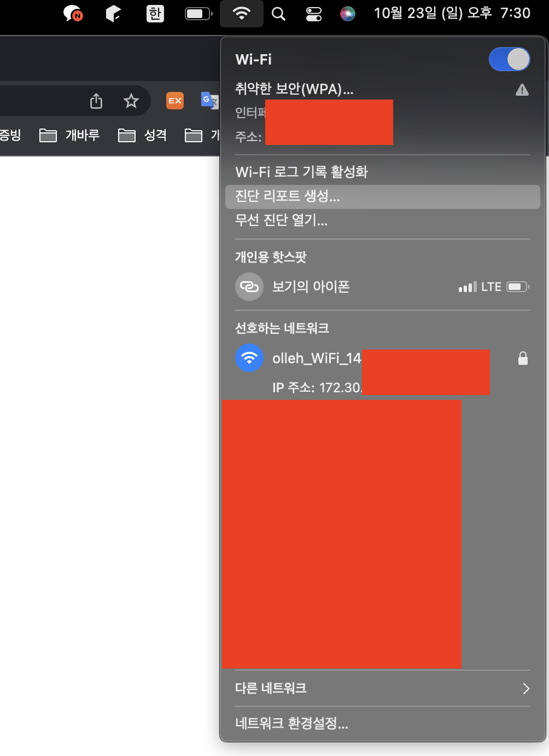Screen dimensions: 549x756
Task: Click the browser share icon
Action: click(x=96, y=101)
